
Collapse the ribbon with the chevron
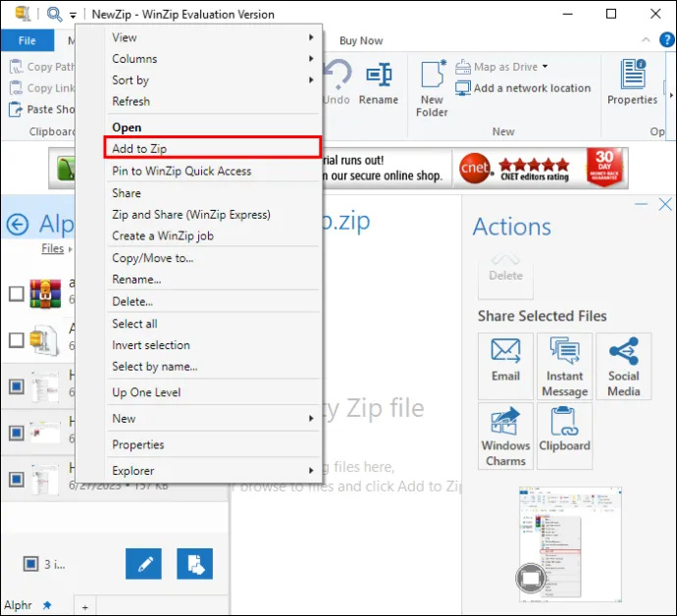click(x=646, y=39)
